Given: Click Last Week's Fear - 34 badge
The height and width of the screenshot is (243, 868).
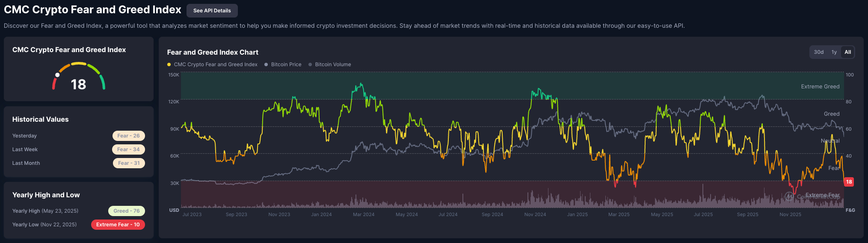Looking at the screenshot, I should [128, 149].
